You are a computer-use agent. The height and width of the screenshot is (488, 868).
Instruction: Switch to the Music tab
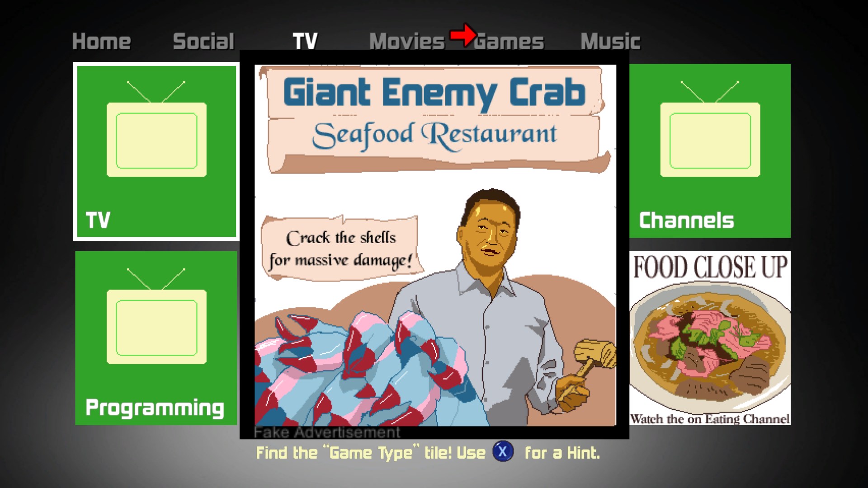[x=610, y=42]
